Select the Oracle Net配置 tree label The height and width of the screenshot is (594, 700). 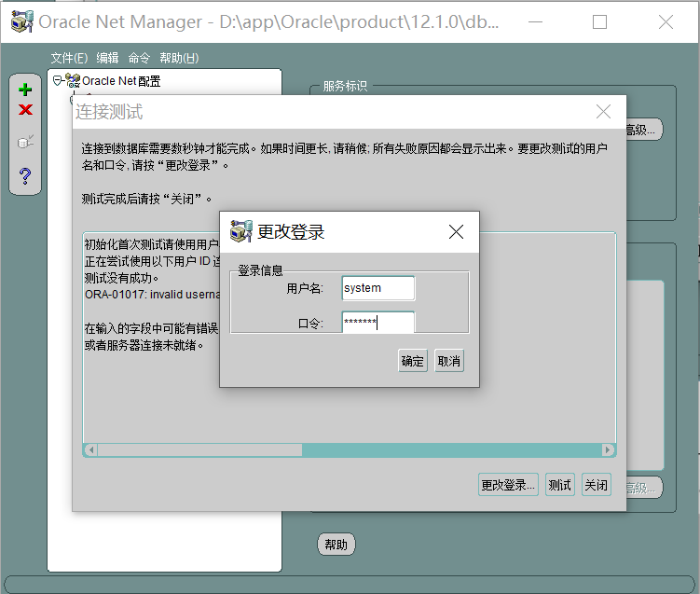tap(121, 81)
